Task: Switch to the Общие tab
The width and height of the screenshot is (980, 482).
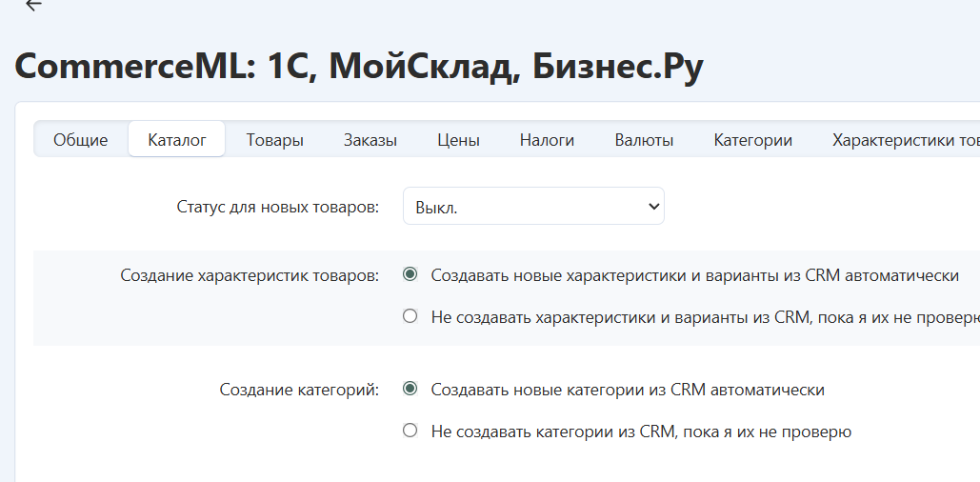Action: [x=80, y=140]
